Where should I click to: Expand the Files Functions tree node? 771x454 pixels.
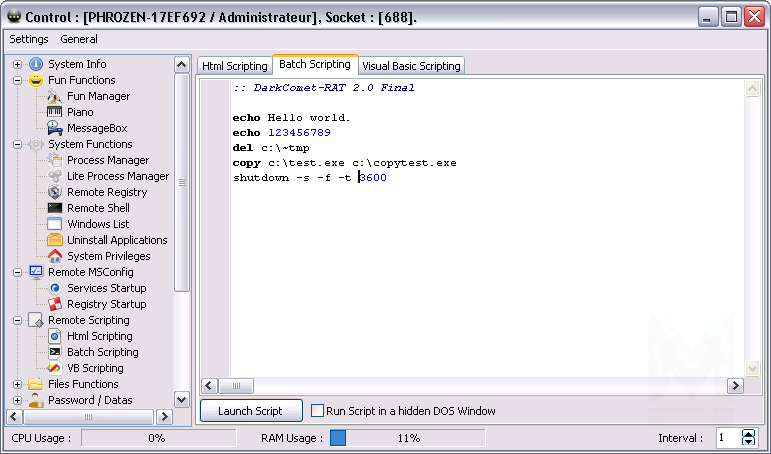click(17, 384)
